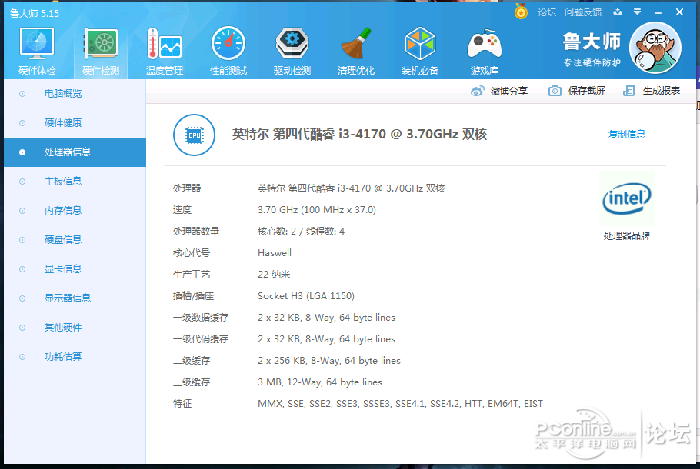Screen dimensions: 700x469
Task: Open the 温度管理 temperature management module
Action: [165, 51]
